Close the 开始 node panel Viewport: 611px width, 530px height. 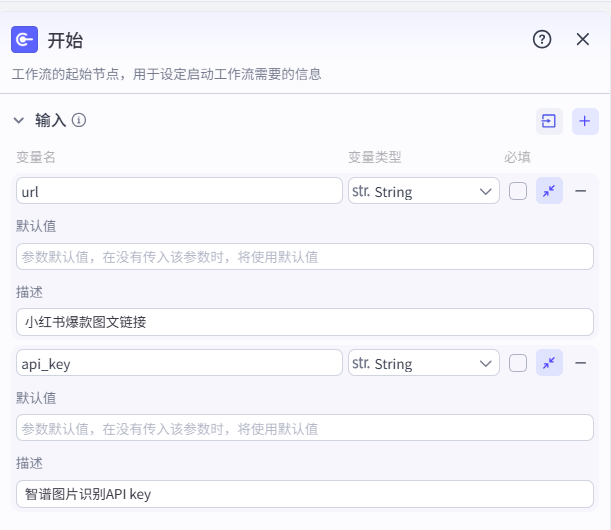[x=583, y=40]
